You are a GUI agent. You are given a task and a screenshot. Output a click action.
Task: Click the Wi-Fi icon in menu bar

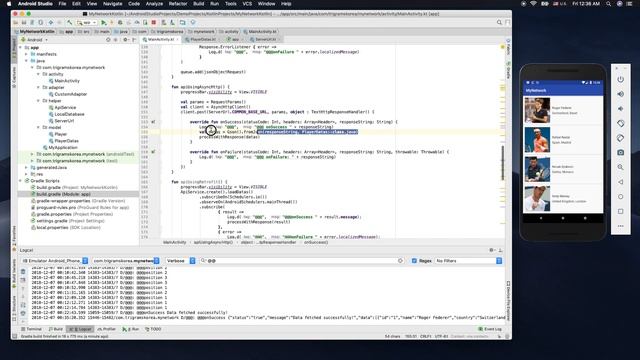(533, 4)
